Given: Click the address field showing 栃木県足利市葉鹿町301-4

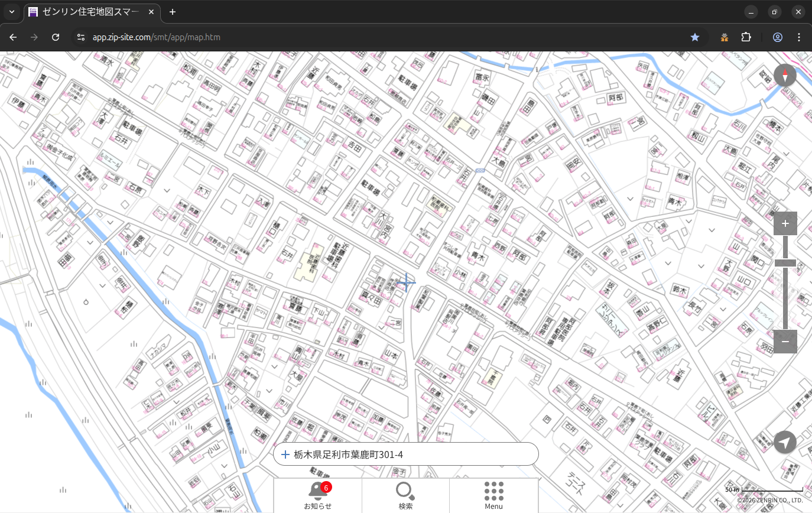Looking at the screenshot, I should pyautogui.click(x=405, y=454).
